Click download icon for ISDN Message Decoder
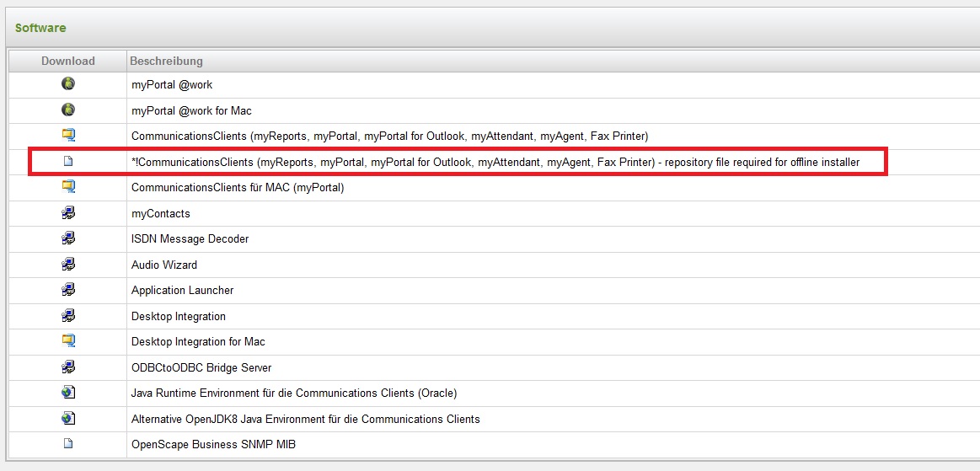The width and height of the screenshot is (980, 471). point(68,238)
